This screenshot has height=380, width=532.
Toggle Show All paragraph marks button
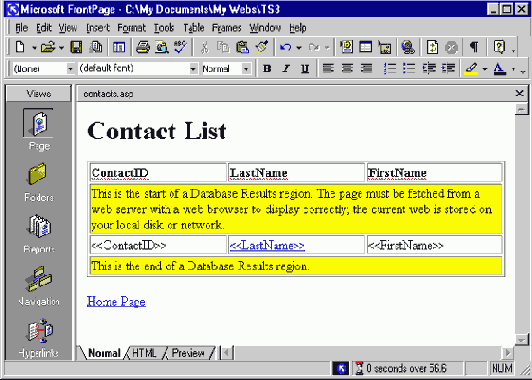474,47
